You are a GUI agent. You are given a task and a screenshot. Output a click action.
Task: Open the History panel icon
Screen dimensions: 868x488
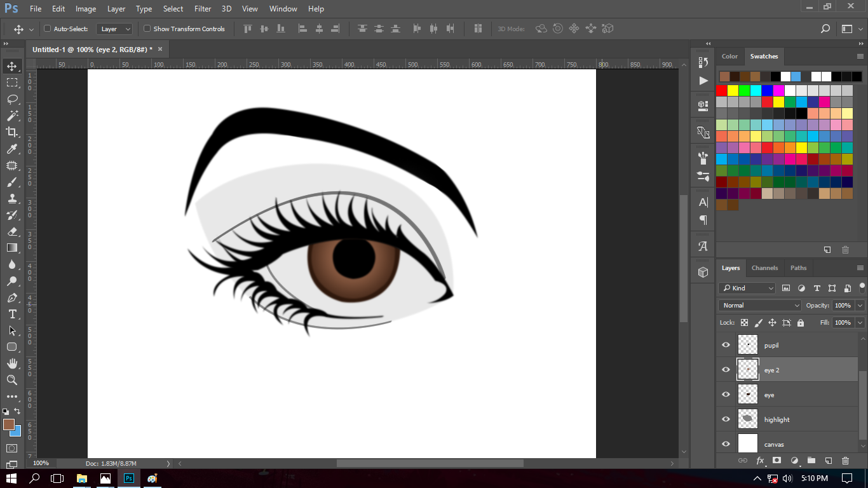(x=703, y=62)
